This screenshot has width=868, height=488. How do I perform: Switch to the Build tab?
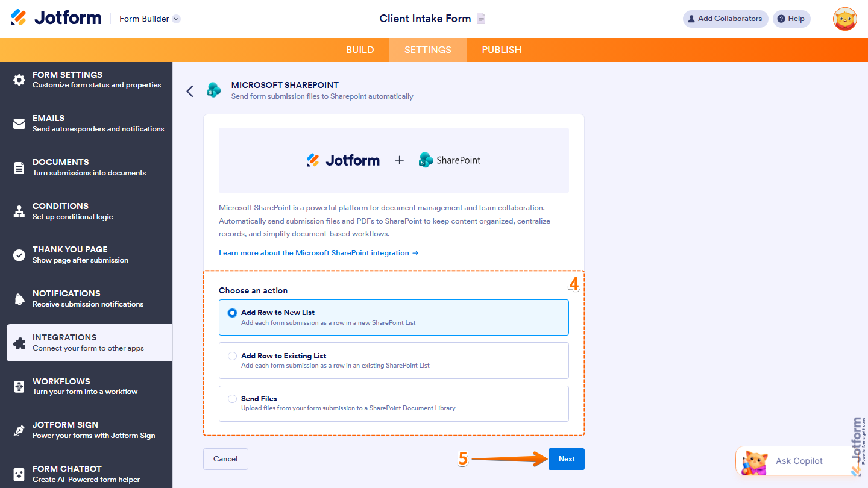[x=360, y=50]
